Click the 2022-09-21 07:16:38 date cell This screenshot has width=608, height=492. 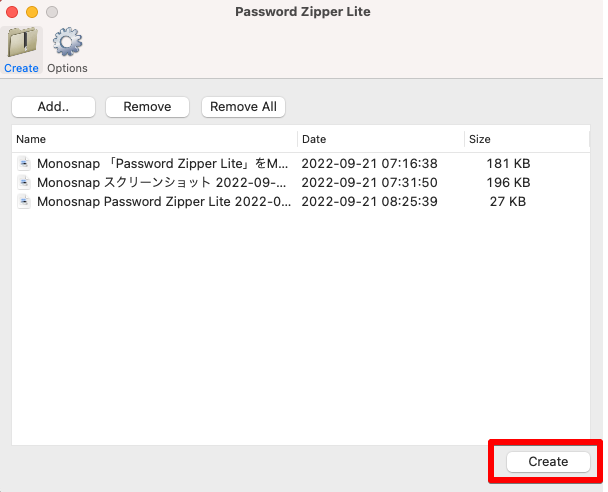point(370,164)
